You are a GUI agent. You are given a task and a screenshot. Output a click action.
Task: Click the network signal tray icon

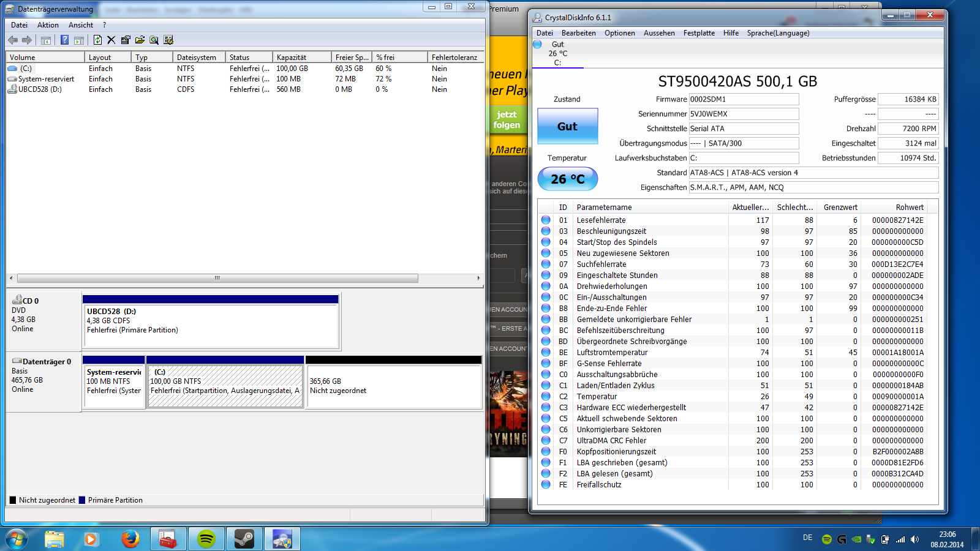pyautogui.click(x=900, y=539)
